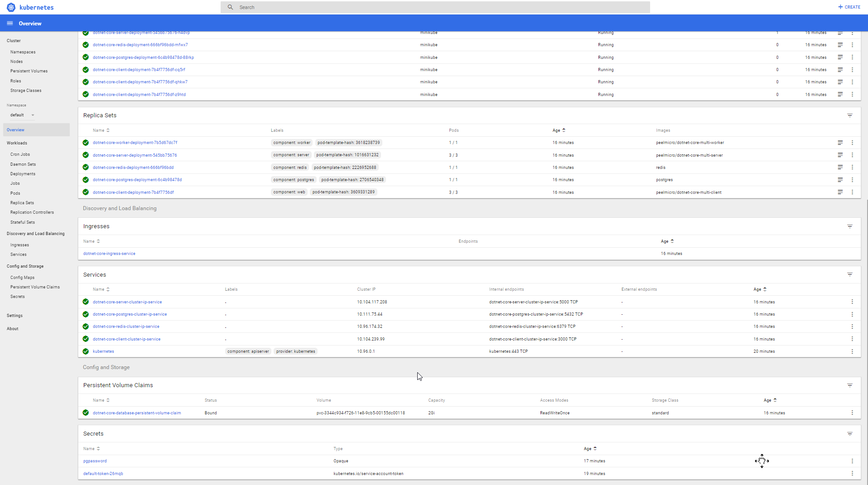Open logs for dotnet-core-postgres-deployment-6c4b98478d-88rkp pod

click(840, 57)
